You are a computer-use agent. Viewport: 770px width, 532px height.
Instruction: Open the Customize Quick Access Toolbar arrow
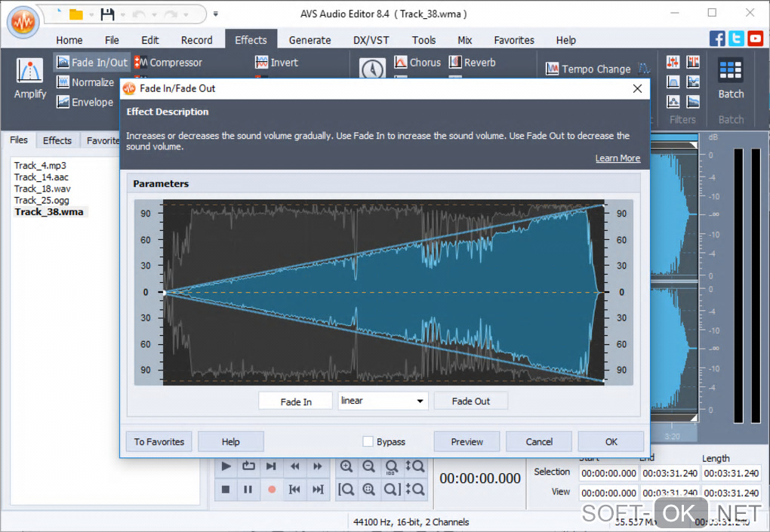(x=216, y=14)
